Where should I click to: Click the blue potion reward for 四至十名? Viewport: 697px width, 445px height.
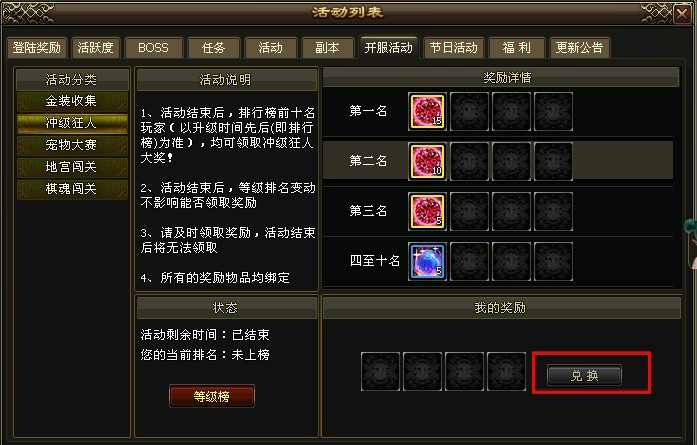tap(427, 262)
